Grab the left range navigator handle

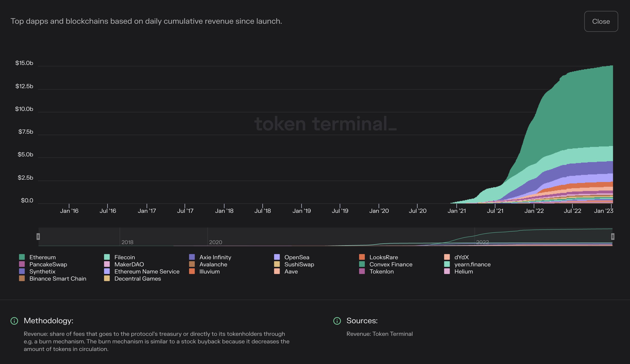click(38, 236)
